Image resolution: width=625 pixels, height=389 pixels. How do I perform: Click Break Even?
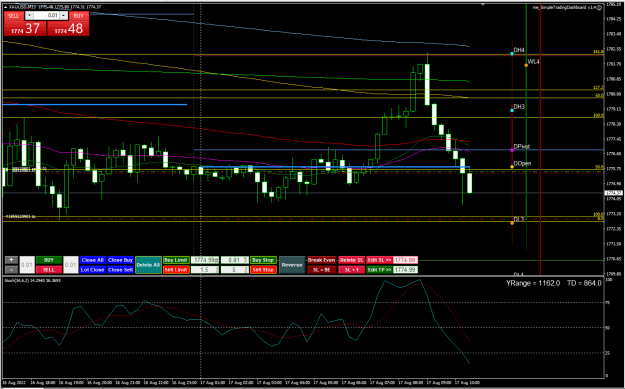point(322,260)
